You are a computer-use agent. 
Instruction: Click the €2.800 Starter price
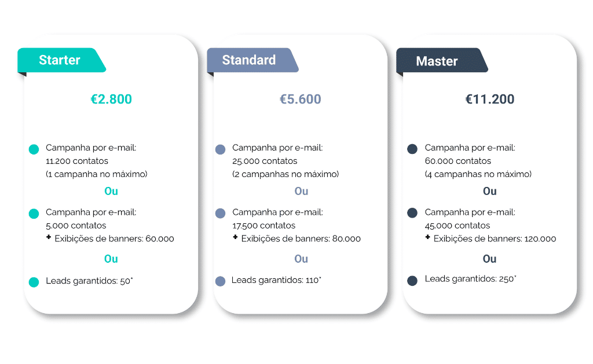[x=111, y=99]
